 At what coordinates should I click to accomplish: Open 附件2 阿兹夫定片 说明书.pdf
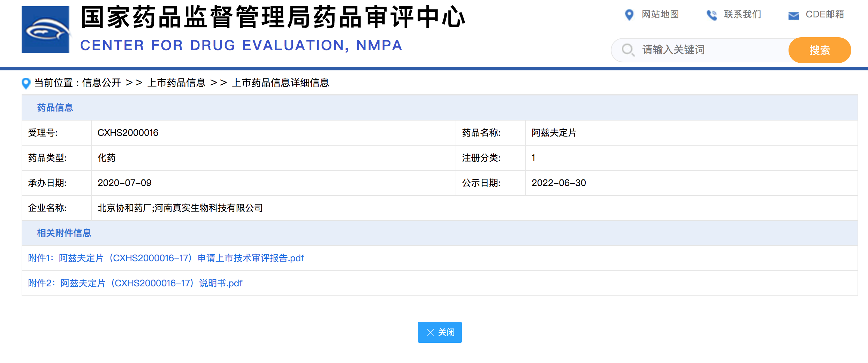pos(135,283)
